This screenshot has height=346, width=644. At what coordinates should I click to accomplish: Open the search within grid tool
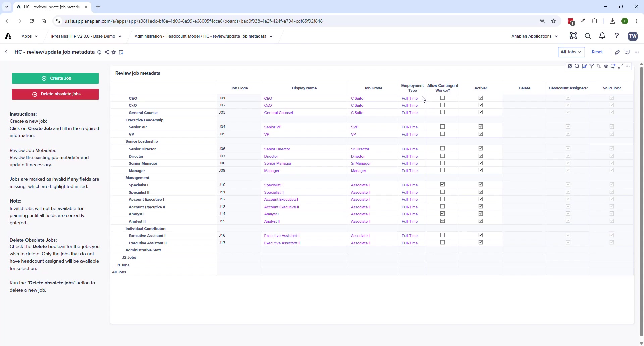pos(577,66)
